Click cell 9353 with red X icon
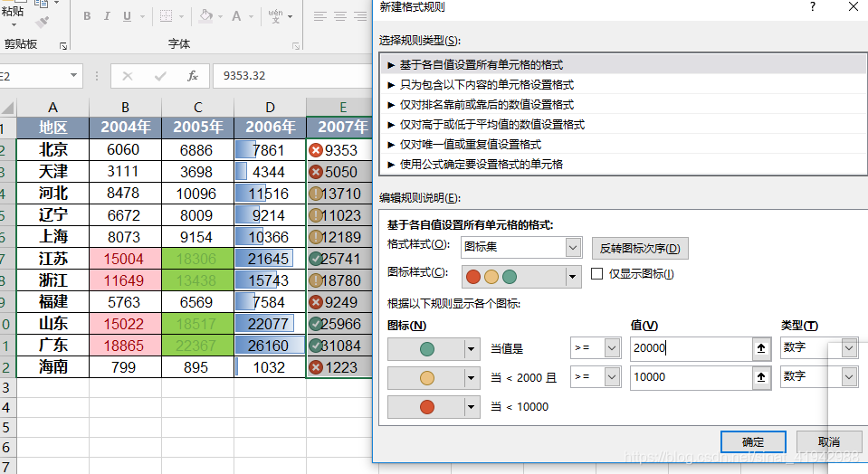Viewport: 868px width, 474px height. [339, 150]
